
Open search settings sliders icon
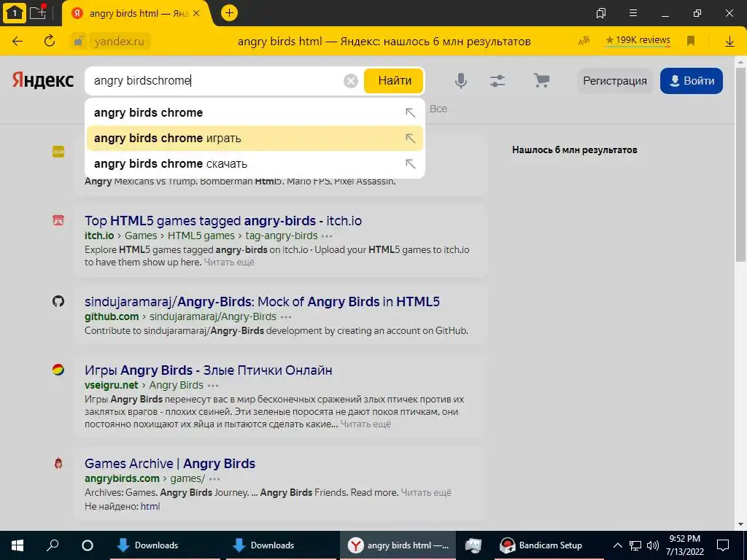click(x=498, y=80)
